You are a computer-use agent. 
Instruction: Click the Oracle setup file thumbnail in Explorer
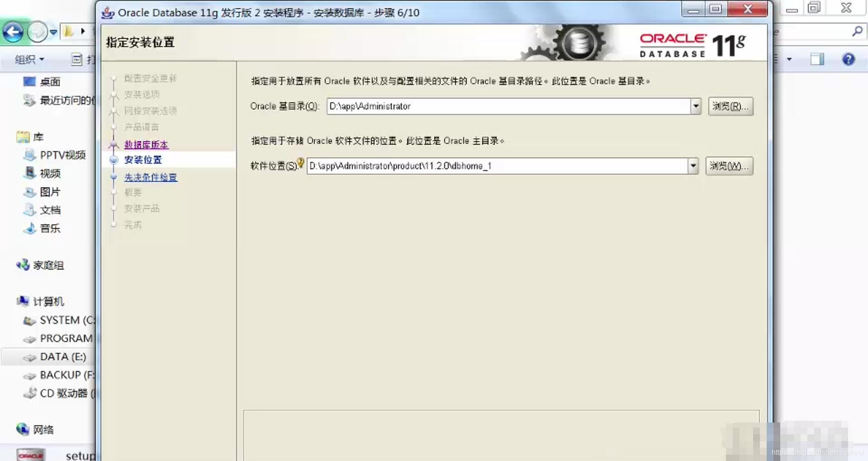(x=31, y=455)
